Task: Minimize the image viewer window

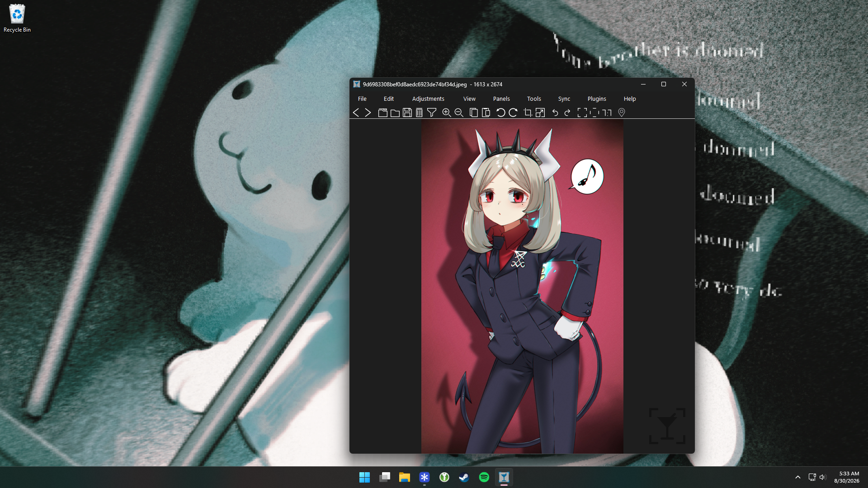Action: 643,84
